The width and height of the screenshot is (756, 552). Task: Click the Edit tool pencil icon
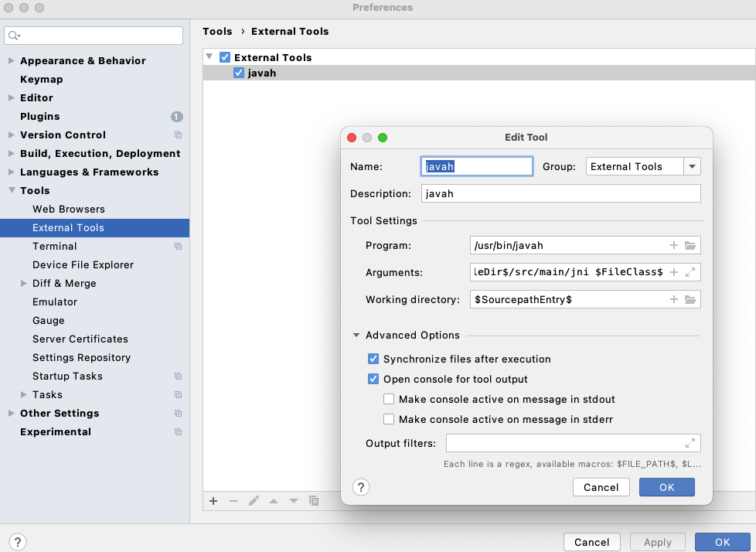coord(254,501)
